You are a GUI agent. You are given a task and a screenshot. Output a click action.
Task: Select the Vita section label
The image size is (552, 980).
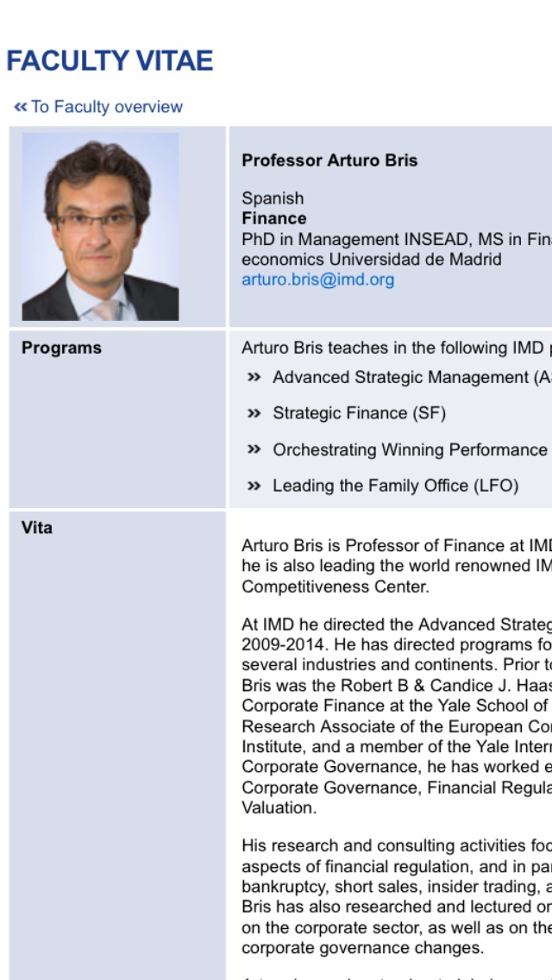click(37, 527)
